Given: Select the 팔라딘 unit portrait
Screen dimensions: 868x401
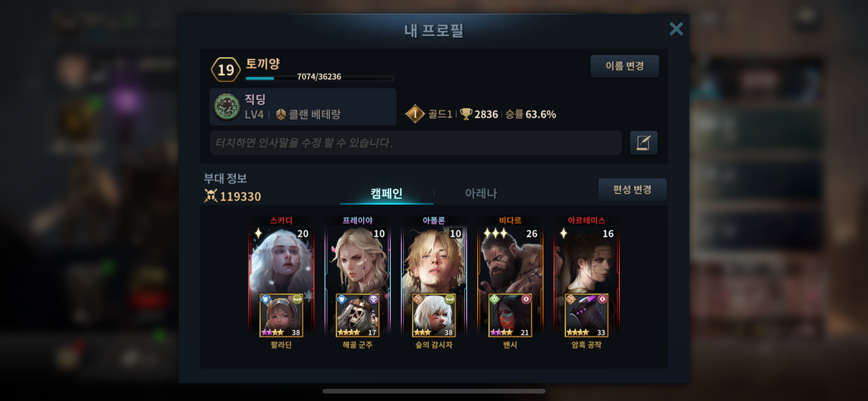Looking at the screenshot, I should (281, 315).
